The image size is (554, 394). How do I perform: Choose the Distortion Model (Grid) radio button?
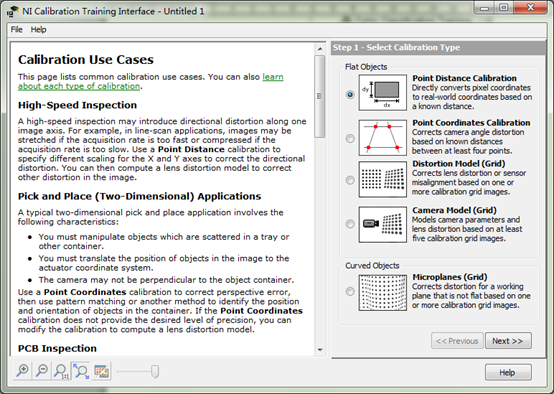pyautogui.click(x=350, y=180)
